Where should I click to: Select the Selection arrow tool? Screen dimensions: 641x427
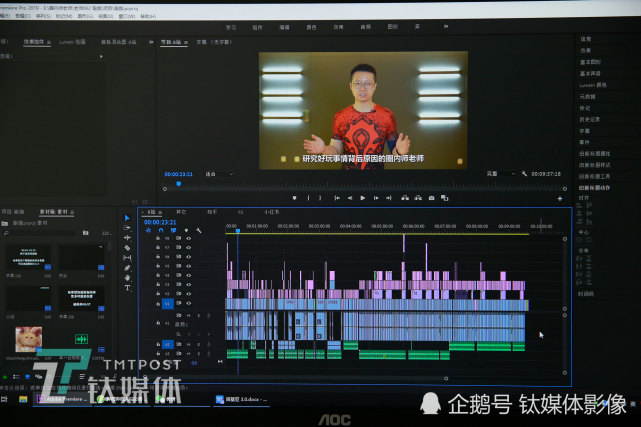(x=127, y=218)
